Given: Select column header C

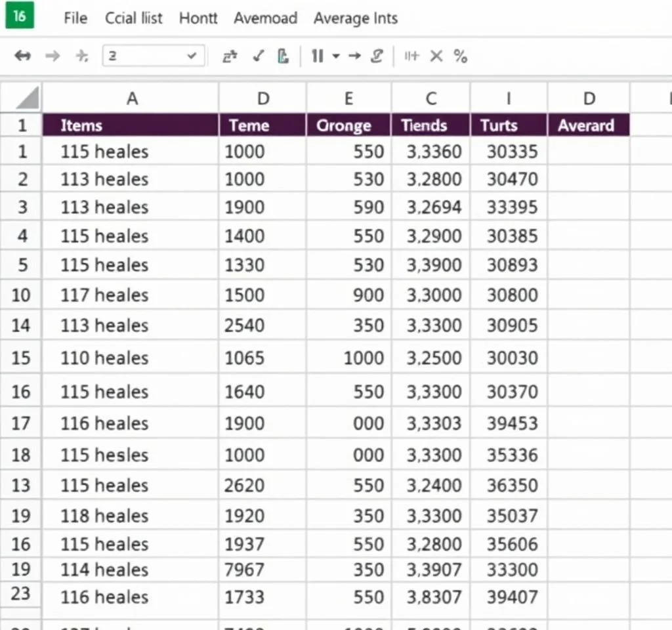Looking at the screenshot, I should (x=430, y=98).
